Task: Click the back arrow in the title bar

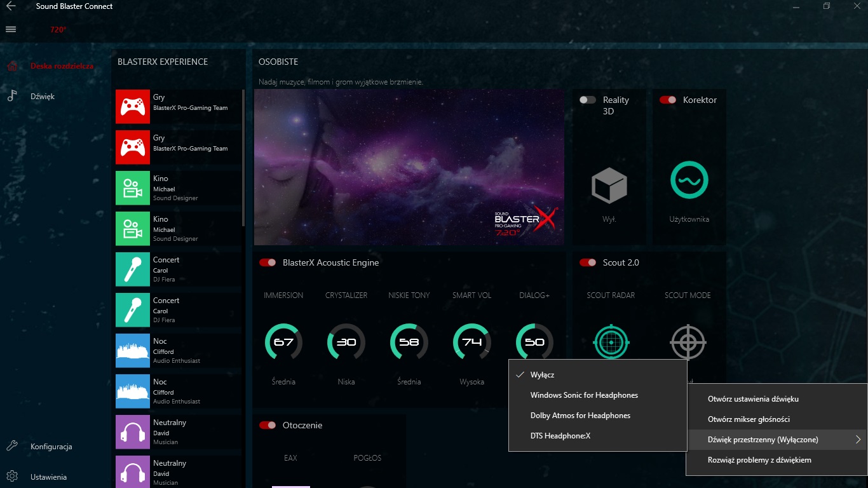Action: 11,6
